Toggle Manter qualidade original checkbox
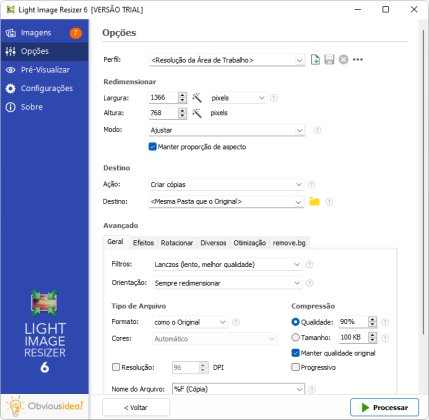 295,353
